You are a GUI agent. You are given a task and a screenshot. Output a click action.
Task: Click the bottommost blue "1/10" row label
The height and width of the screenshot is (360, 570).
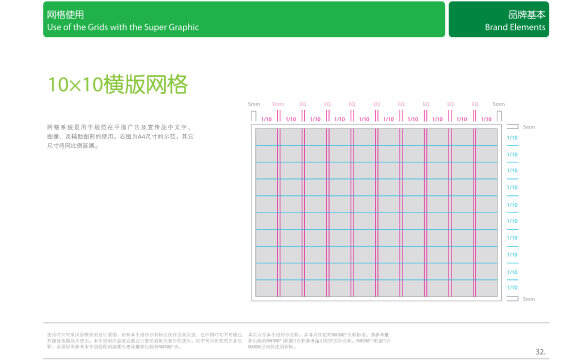coord(512,288)
